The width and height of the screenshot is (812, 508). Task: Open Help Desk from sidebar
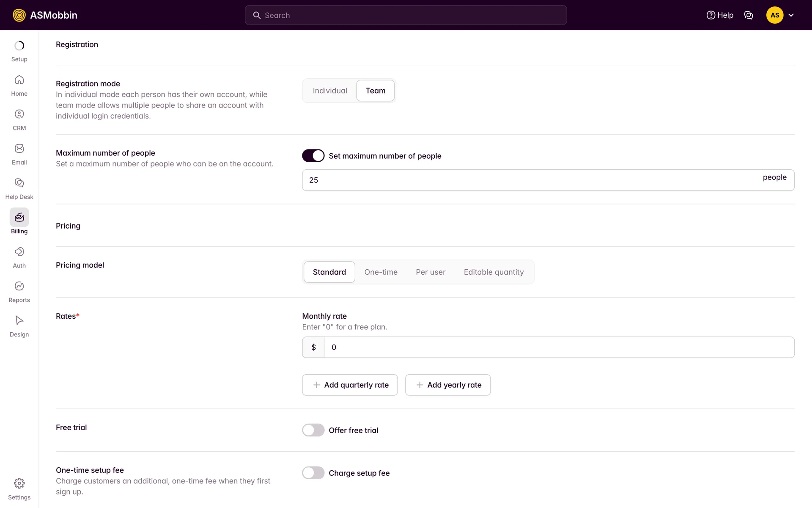click(x=19, y=183)
